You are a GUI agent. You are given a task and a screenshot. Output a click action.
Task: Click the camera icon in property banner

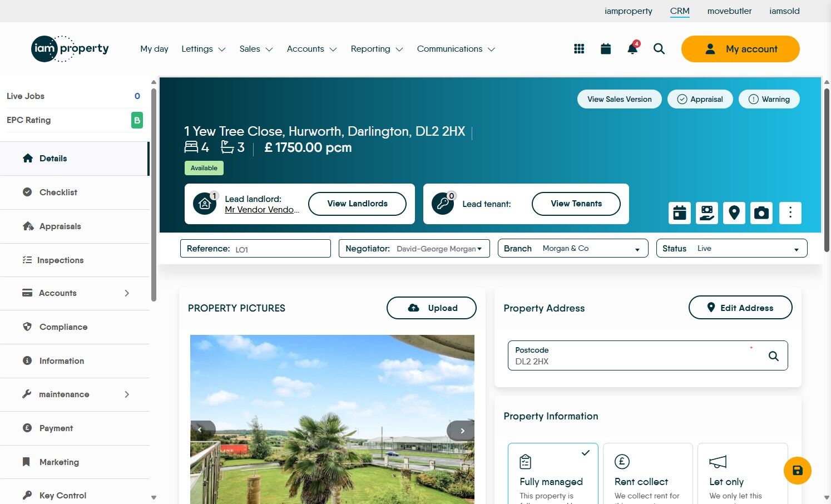[x=761, y=213]
